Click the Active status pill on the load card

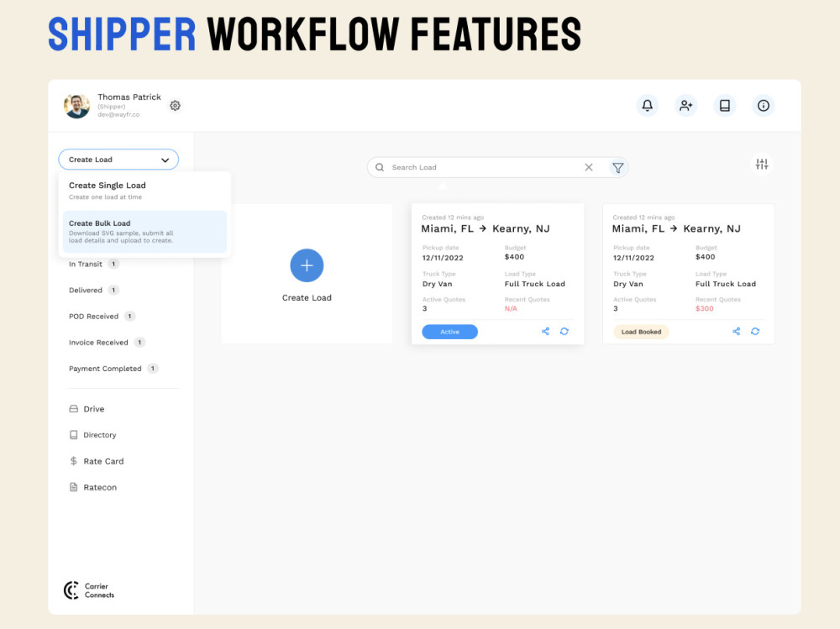(x=449, y=332)
